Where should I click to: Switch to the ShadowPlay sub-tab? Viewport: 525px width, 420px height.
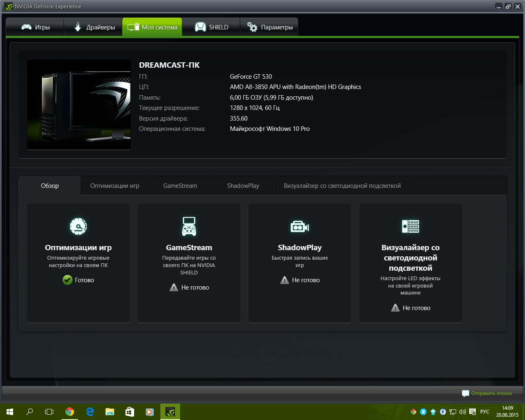pos(243,186)
